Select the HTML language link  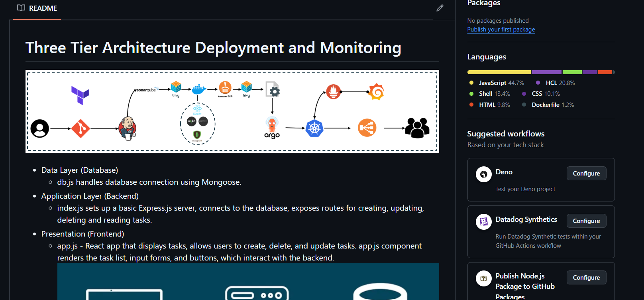click(x=494, y=105)
